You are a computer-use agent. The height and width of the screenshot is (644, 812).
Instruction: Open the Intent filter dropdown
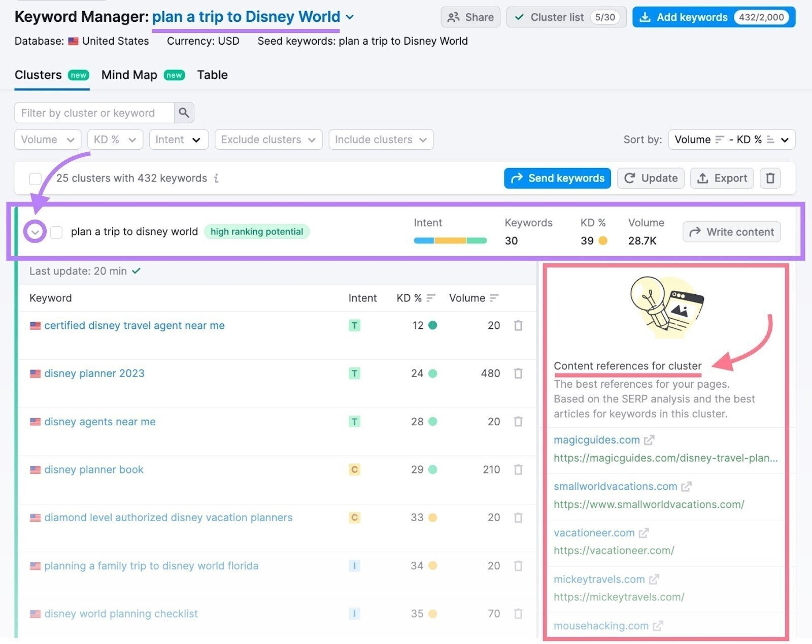pyautogui.click(x=179, y=140)
